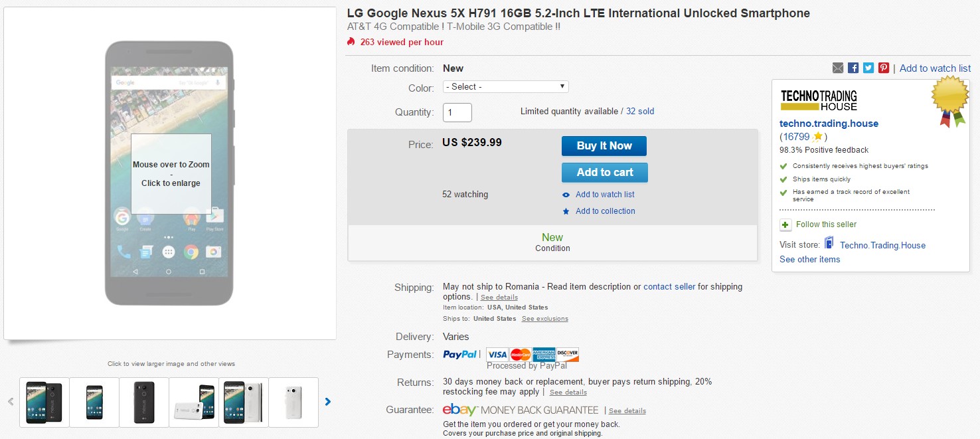This screenshot has height=439, width=980.
Task: Click the Quantity input field
Action: [457, 112]
